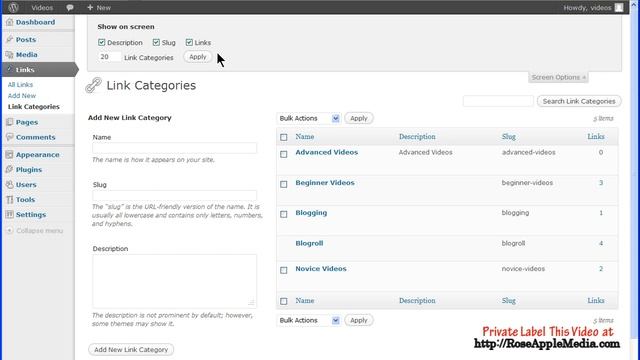Viewport: 640px width, 360px height.
Task: Focus the Slug input field
Action: click(175, 195)
